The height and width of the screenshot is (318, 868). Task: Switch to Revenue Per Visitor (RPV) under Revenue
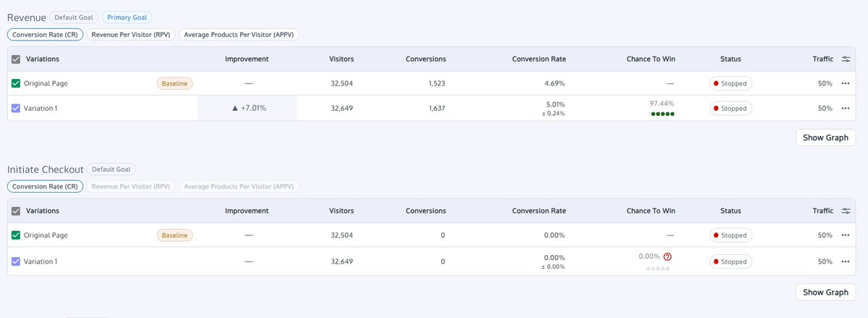click(x=131, y=34)
